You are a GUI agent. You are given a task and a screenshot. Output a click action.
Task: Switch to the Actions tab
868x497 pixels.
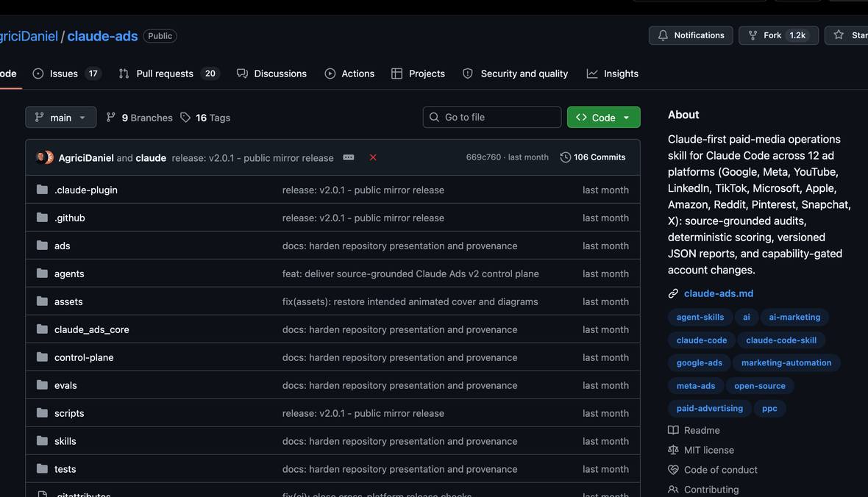click(x=349, y=74)
